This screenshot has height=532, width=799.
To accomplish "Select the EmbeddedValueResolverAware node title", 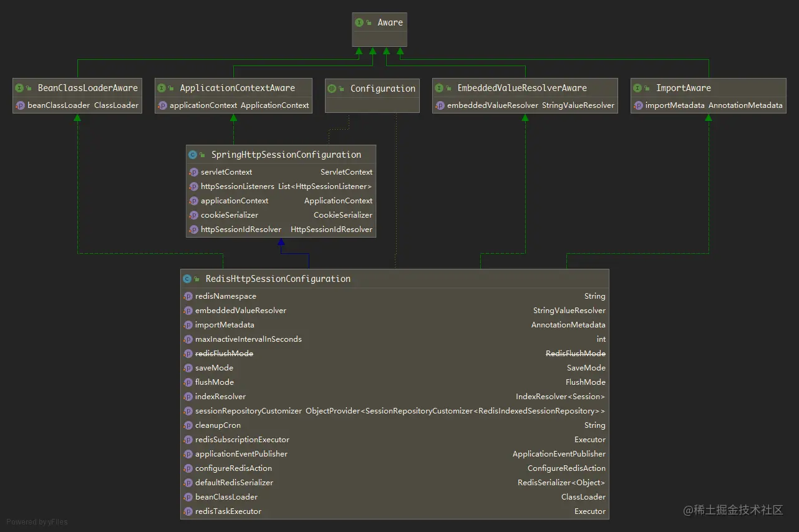I will point(522,88).
